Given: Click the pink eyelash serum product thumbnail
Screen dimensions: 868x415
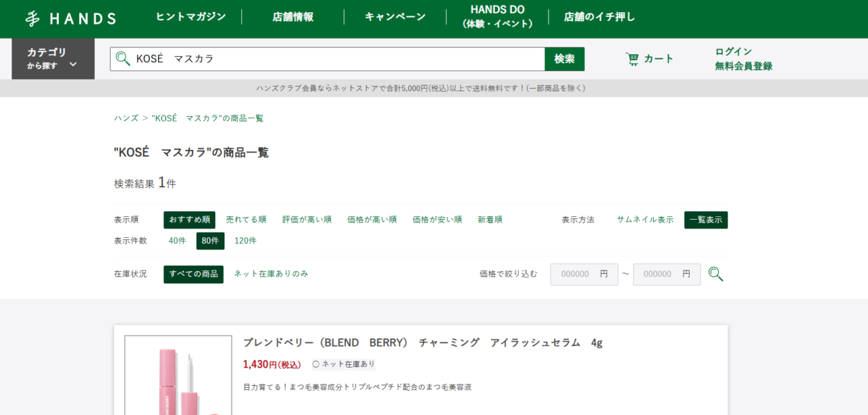Looking at the screenshot, I should [178, 375].
